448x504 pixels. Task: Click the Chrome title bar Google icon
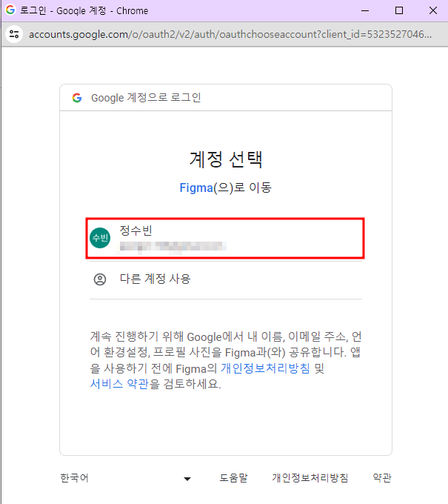tap(10, 10)
